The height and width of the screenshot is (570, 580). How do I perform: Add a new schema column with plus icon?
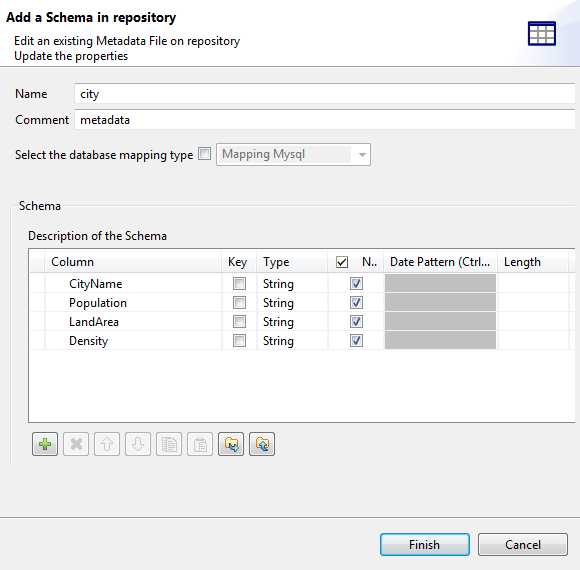click(45, 444)
